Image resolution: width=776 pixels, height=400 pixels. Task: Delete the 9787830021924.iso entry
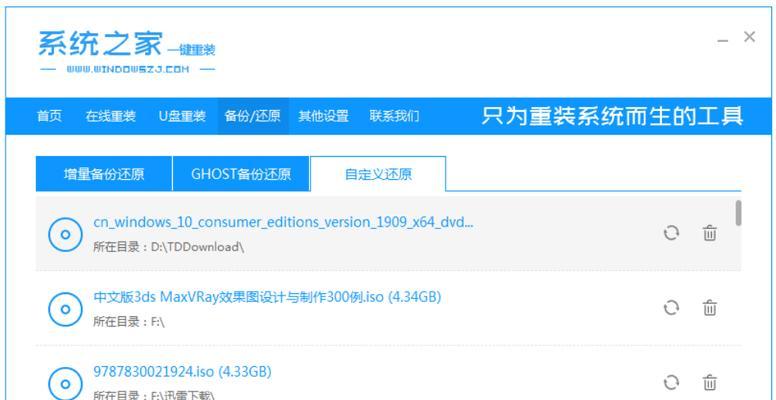point(710,382)
